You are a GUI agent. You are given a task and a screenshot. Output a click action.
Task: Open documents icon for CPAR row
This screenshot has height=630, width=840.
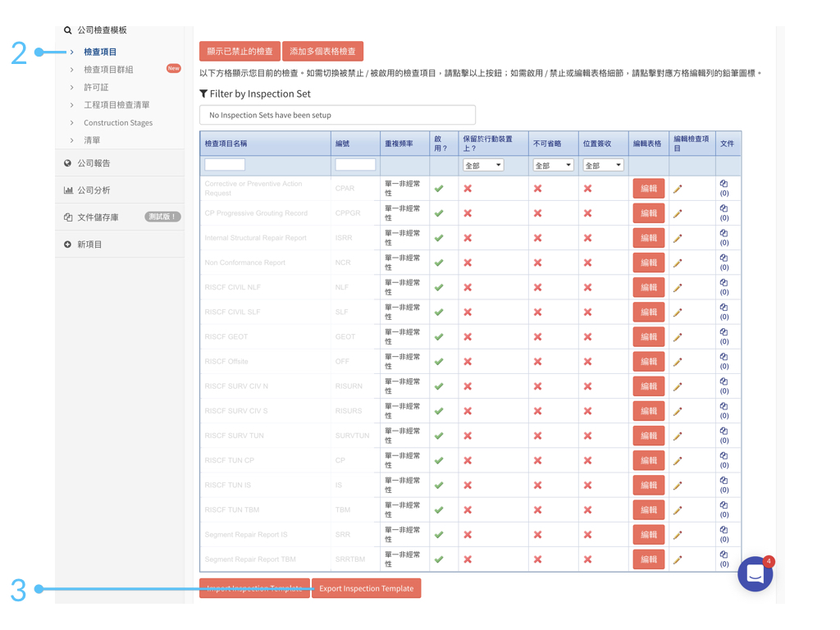click(x=724, y=184)
